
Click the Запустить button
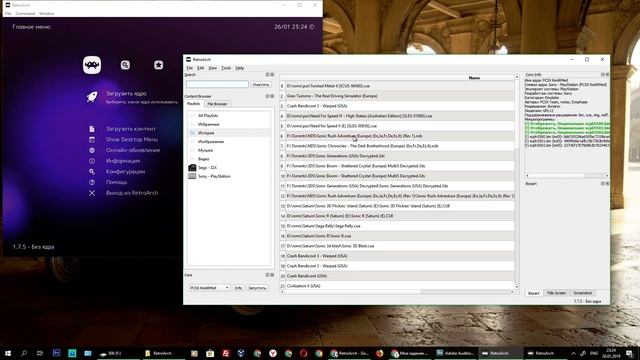(257, 288)
